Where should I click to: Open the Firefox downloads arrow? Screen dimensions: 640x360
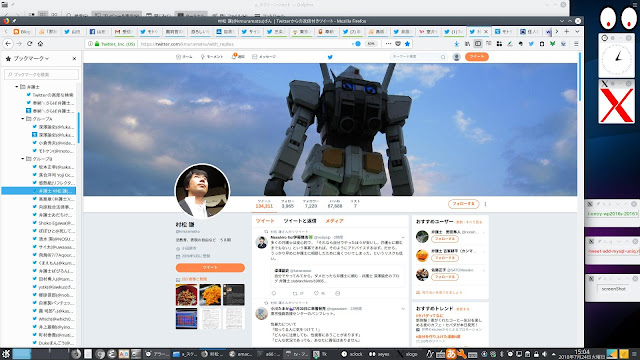(x=457, y=44)
